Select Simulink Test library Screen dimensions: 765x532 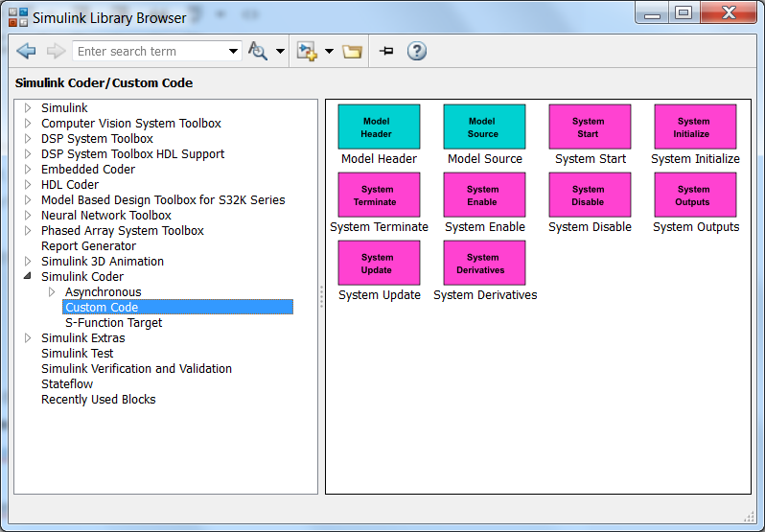(77, 354)
